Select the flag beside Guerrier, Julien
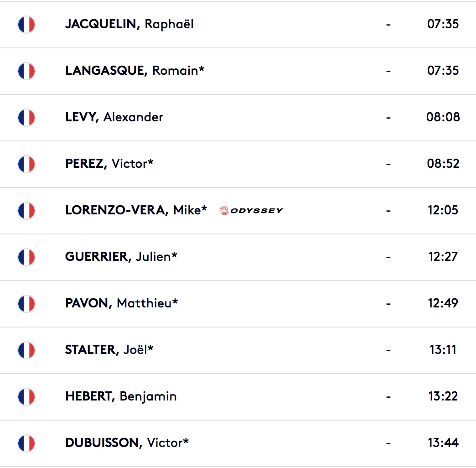Viewport: 476px width, 468px height. click(x=26, y=257)
